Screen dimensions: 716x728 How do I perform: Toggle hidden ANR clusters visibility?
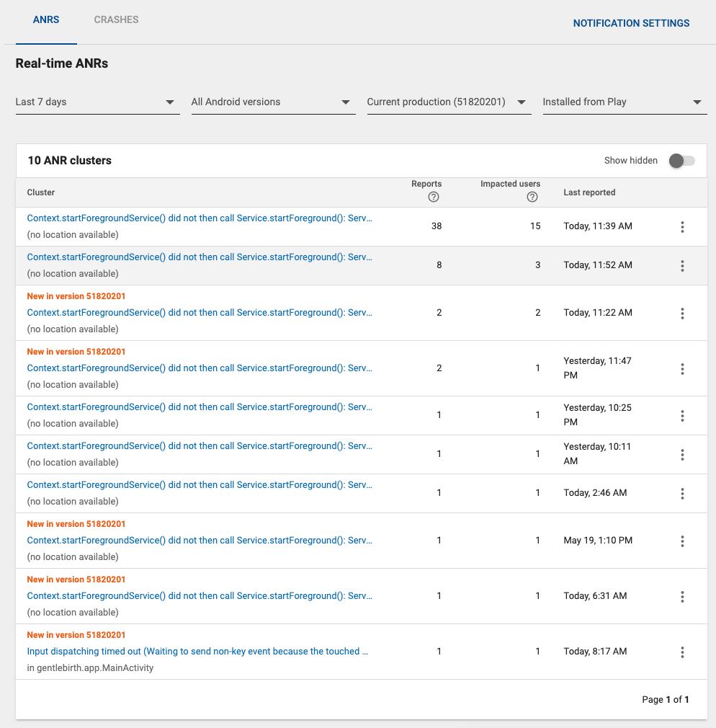681,160
